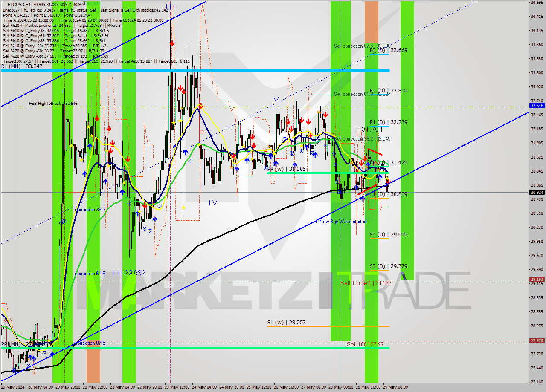The height and width of the screenshot is (392, 546).
Task: Select the Sell correction 61.8 | 32.827 label
Action: pyautogui.click(x=362, y=94)
